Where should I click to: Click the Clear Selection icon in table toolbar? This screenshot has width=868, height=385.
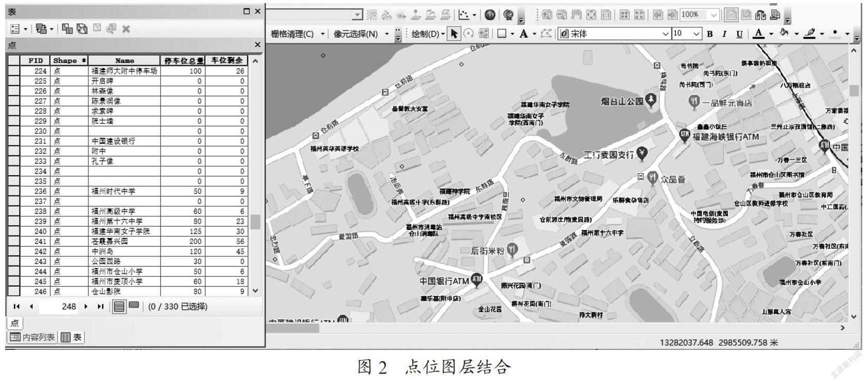click(x=97, y=28)
